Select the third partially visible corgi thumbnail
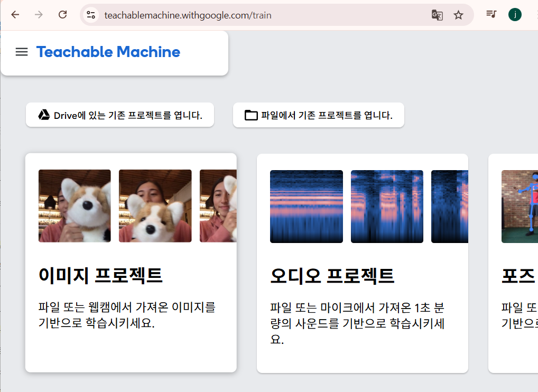538x392 pixels. pyautogui.click(x=218, y=206)
